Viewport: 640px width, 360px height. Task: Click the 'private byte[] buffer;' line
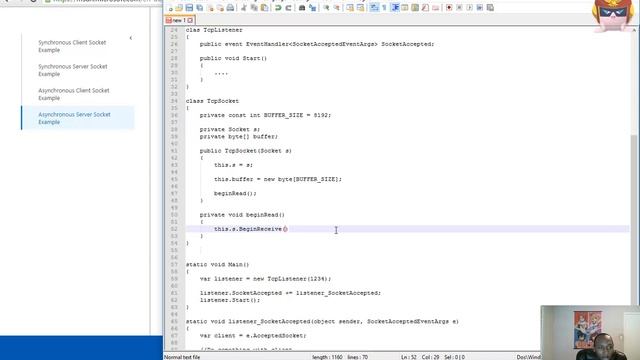point(239,136)
